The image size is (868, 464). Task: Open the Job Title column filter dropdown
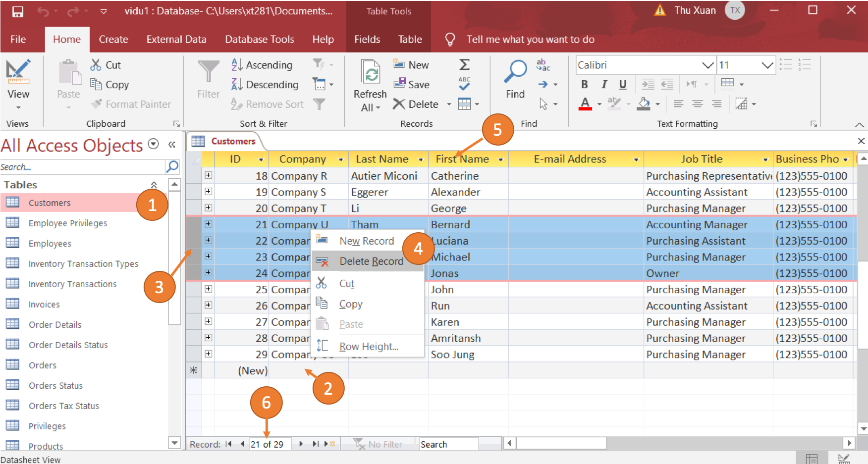tap(765, 159)
